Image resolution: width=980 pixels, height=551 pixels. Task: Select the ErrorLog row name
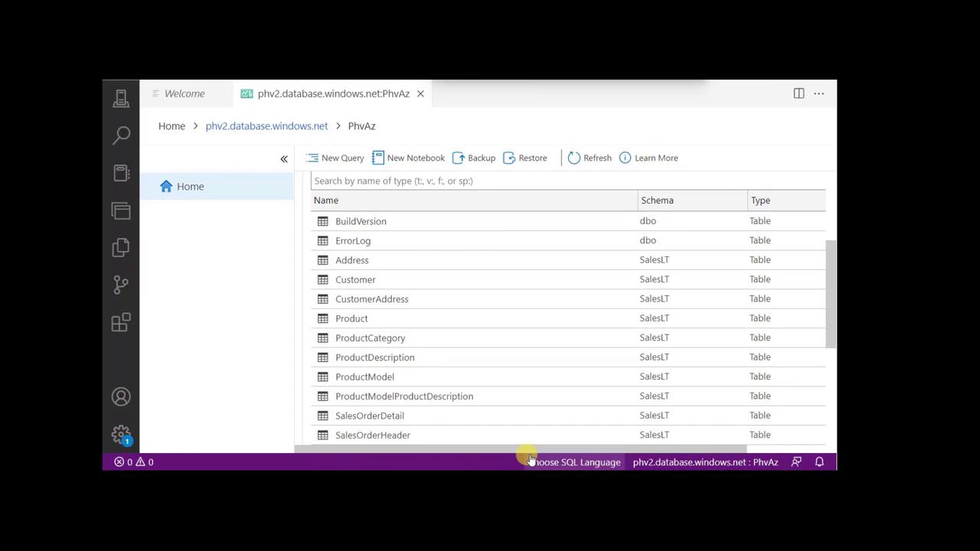(x=353, y=240)
